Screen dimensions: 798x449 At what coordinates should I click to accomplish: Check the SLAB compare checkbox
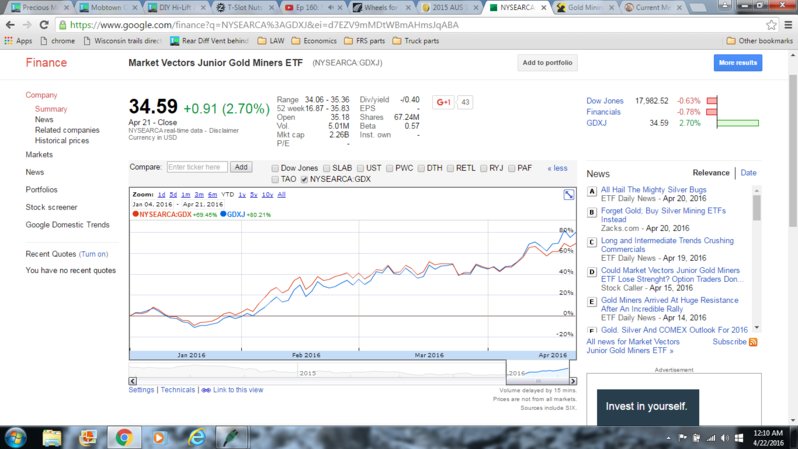click(x=327, y=168)
